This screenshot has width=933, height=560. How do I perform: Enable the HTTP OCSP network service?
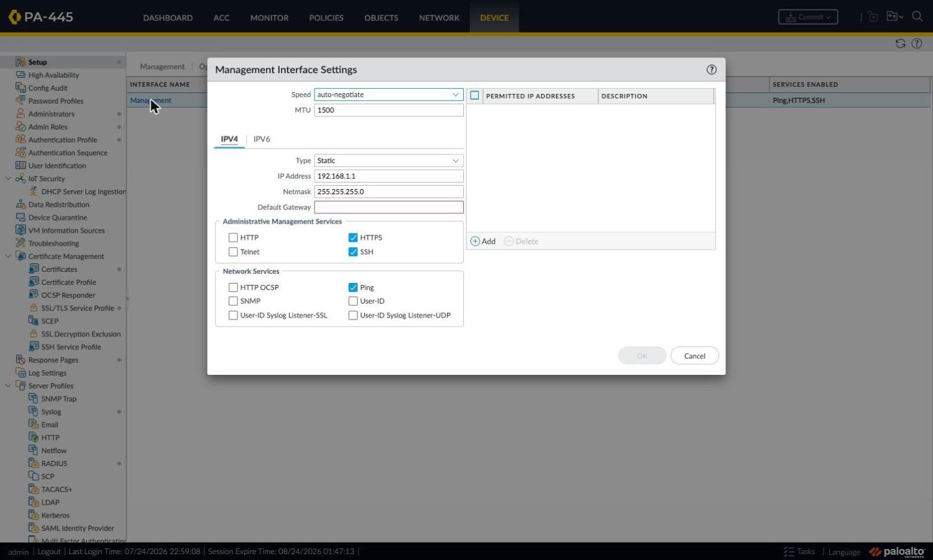[233, 287]
